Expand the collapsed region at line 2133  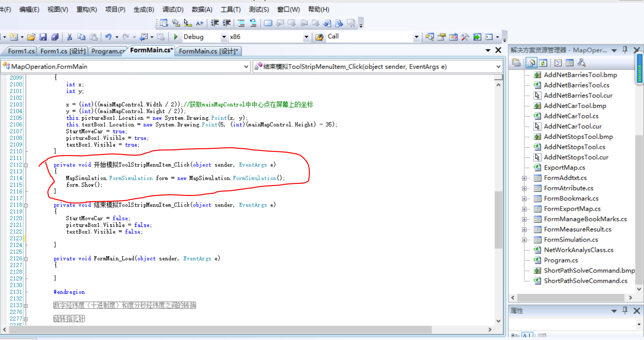[x=26, y=306]
